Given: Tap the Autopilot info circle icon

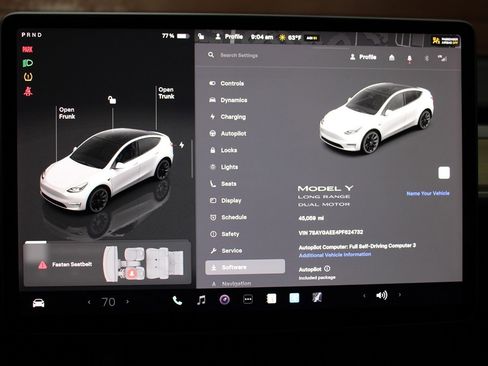Looking at the screenshot, I should coord(327,268).
